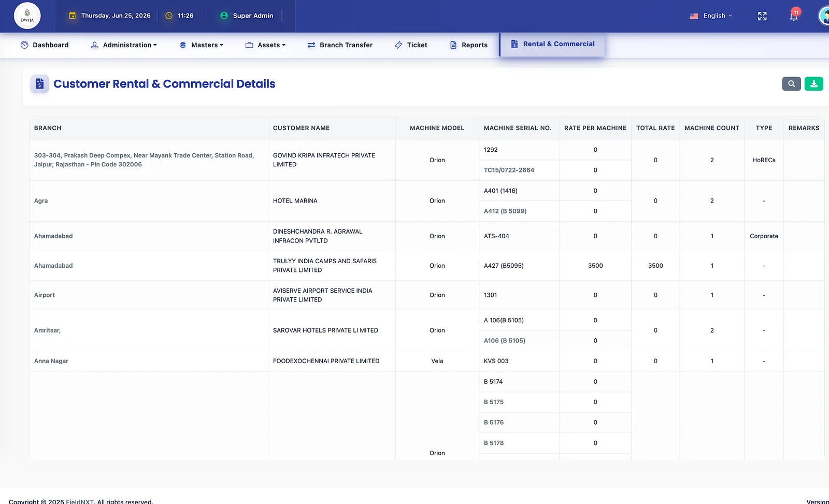Click the Administration person icon
Viewport: 829px width, 504px height.
tap(94, 45)
